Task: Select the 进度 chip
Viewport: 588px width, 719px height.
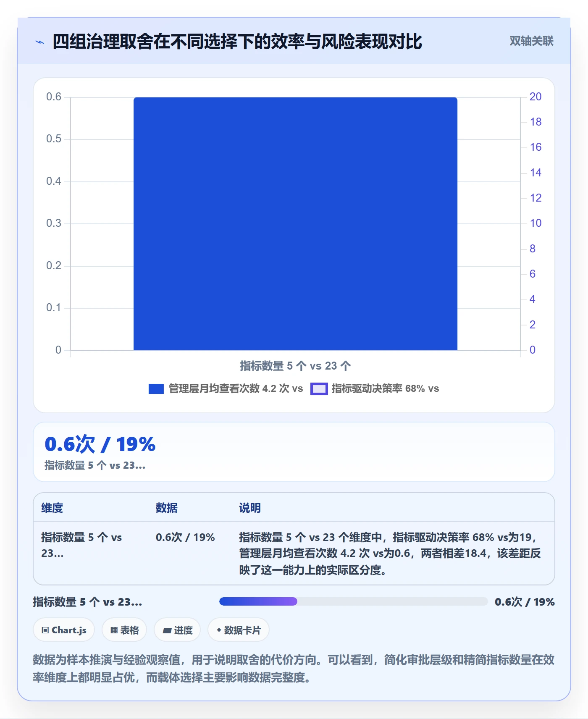Action: pos(177,630)
